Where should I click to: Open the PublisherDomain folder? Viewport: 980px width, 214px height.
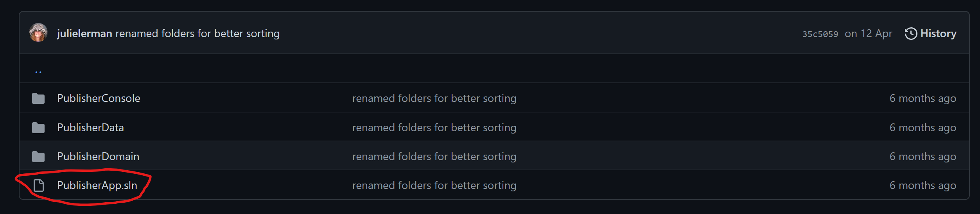98,157
